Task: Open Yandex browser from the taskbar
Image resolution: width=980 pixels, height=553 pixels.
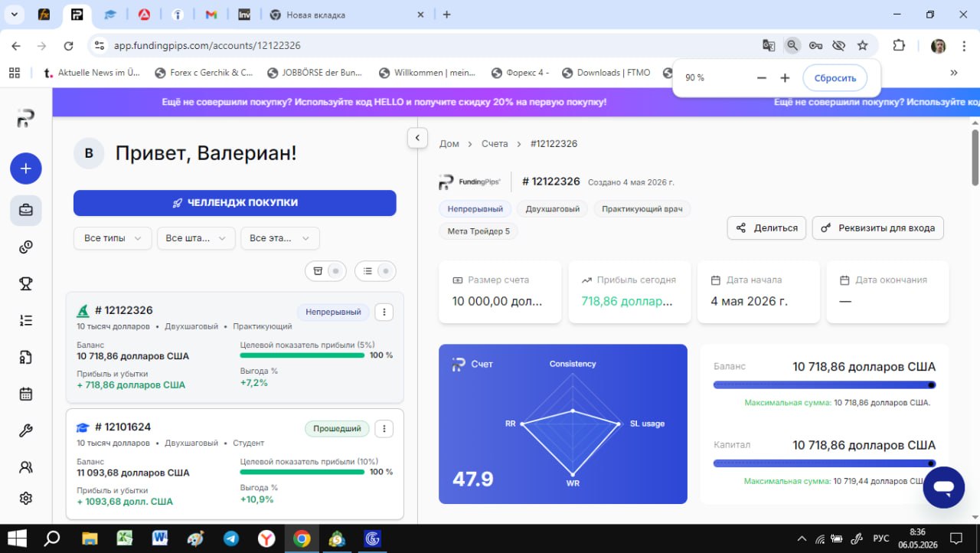Action: (266, 538)
